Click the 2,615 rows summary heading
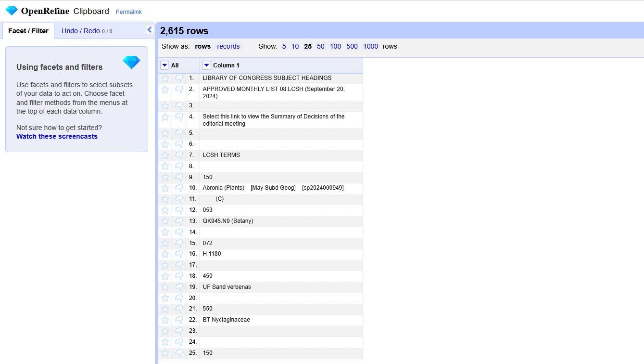 coord(184,31)
